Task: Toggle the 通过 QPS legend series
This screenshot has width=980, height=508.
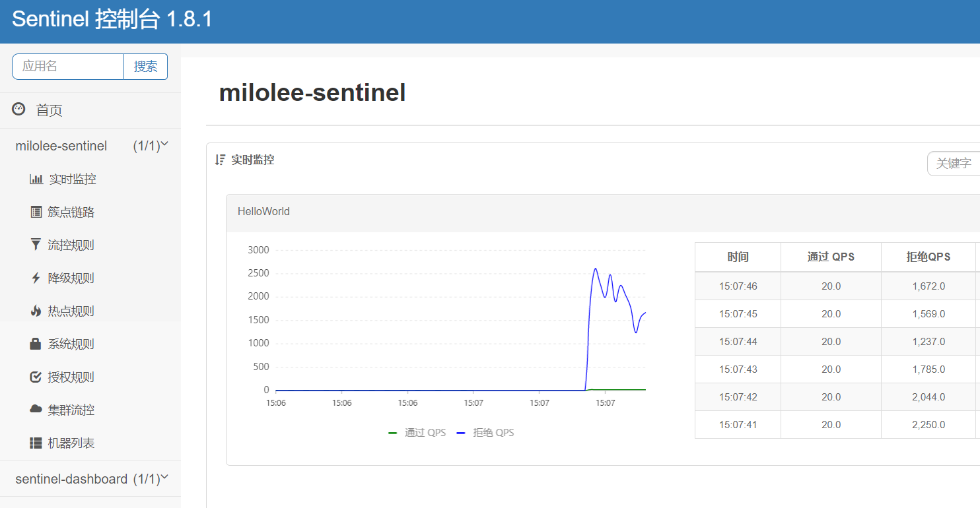Action: [415, 432]
